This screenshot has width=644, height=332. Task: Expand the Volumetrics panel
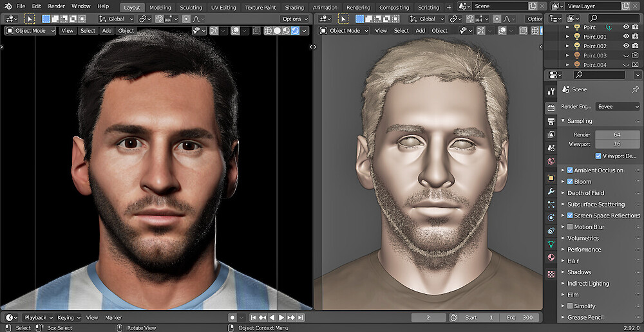coord(563,238)
